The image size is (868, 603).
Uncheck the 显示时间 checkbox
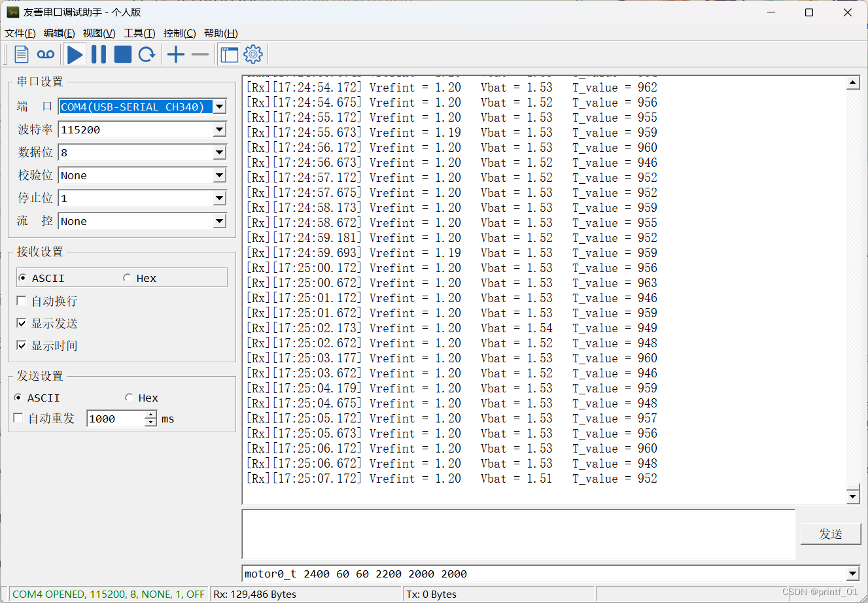click(46, 346)
